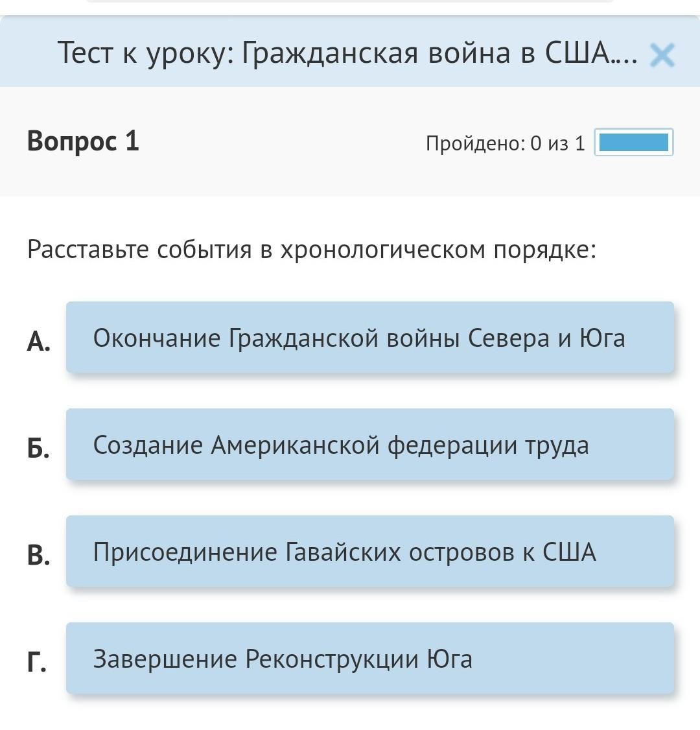This screenshot has height=730, width=700.
Task: Close the test dialog with the X
Action: point(662,55)
